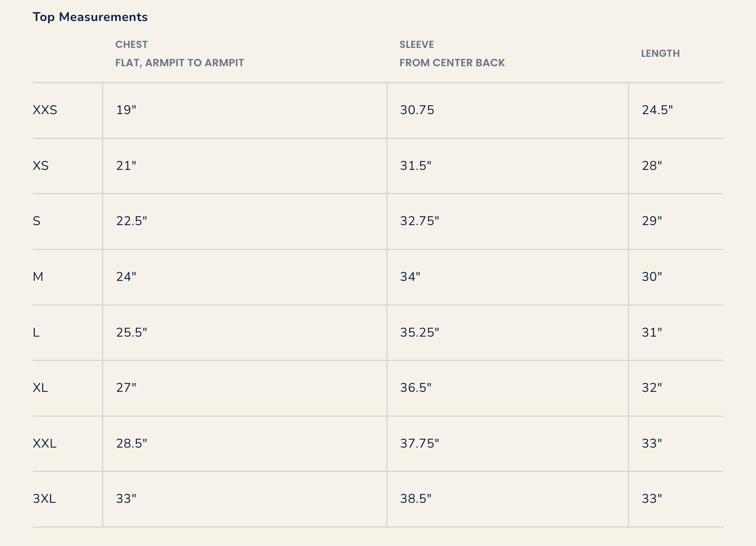Select the XS size row label

[41, 166]
